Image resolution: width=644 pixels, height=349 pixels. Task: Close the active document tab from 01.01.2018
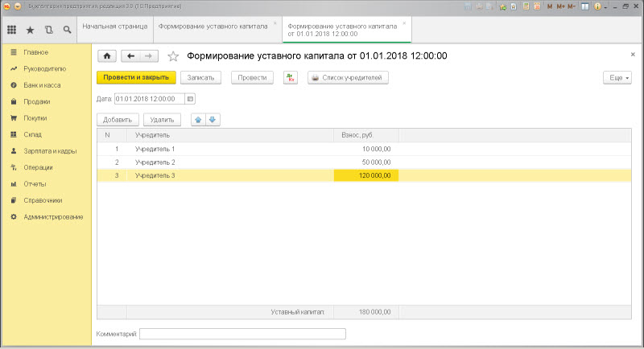(x=404, y=23)
